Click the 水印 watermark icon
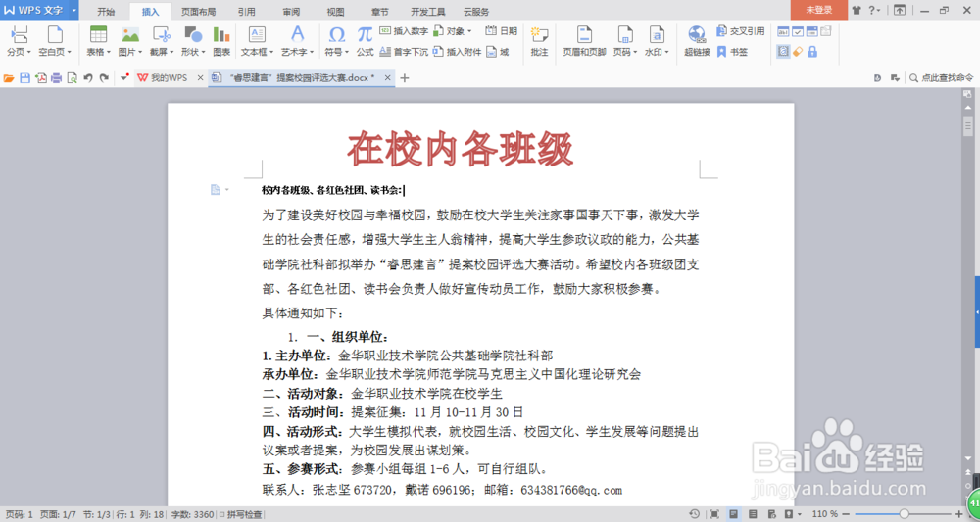Viewport: 980px width, 522px height. point(657,34)
